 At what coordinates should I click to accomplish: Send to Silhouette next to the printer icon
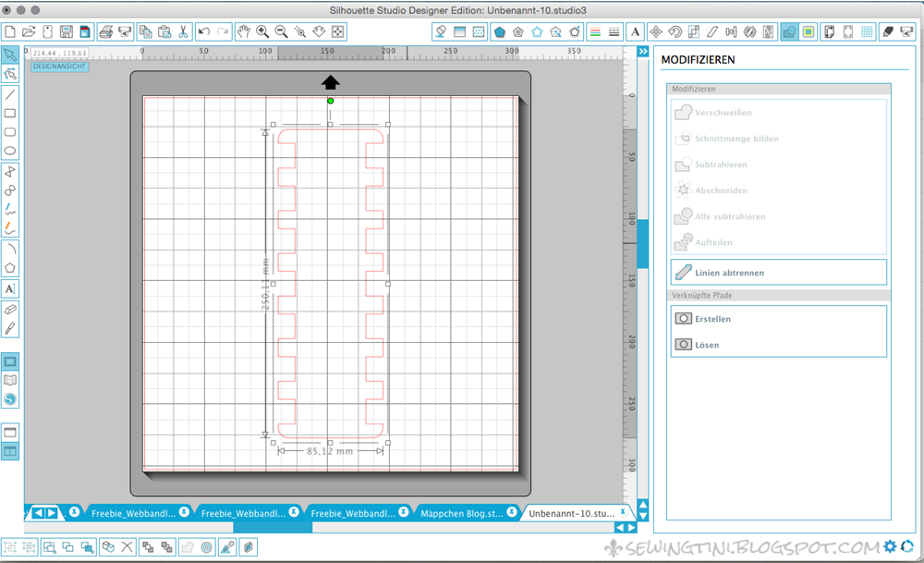point(125,31)
